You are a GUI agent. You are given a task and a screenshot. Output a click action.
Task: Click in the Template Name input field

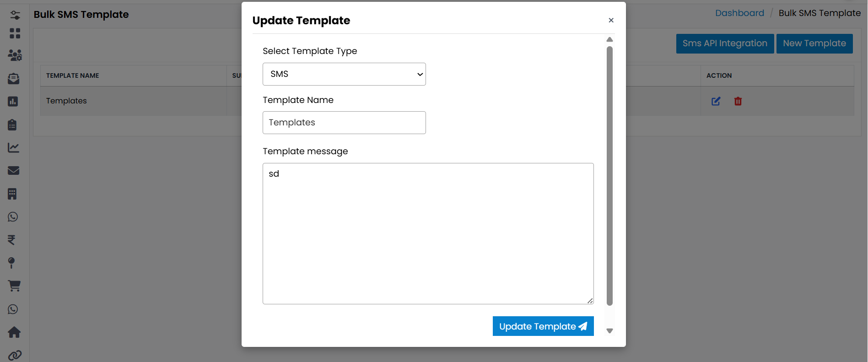click(344, 123)
